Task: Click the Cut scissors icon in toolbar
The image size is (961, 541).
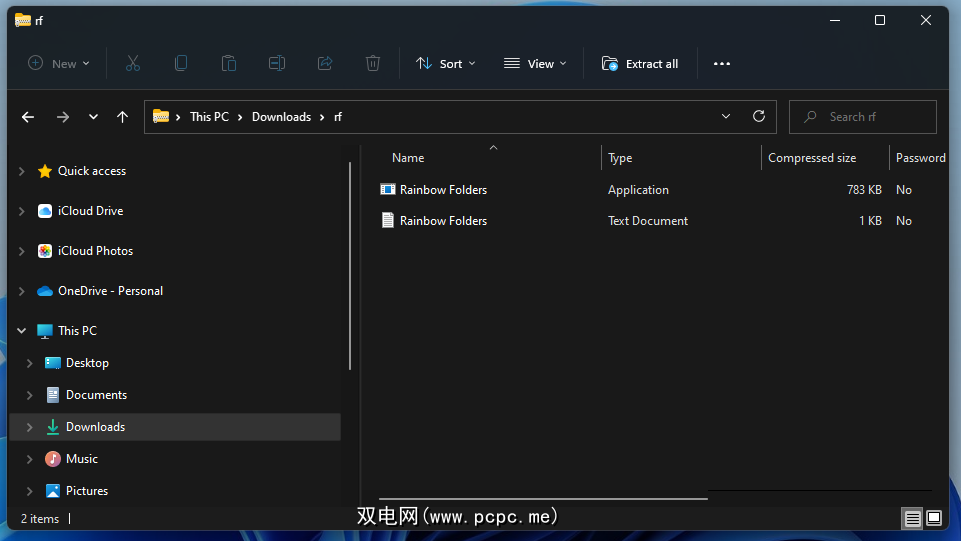Action: coord(133,63)
